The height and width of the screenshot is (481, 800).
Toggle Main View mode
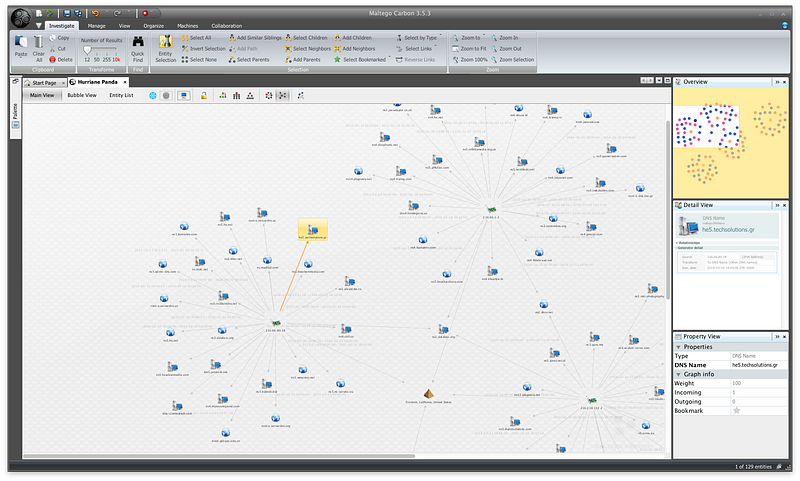click(x=42, y=95)
